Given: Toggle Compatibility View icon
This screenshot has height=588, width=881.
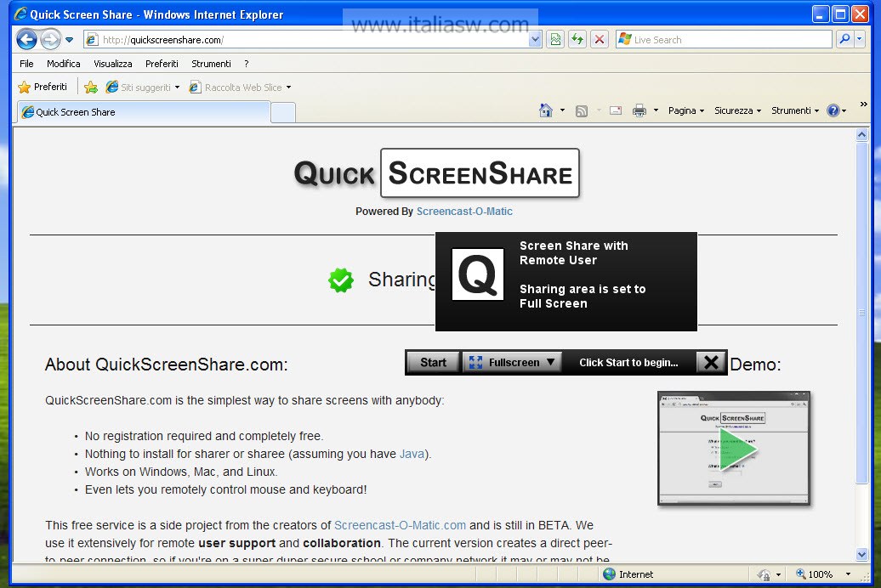Looking at the screenshot, I should (555, 39).
